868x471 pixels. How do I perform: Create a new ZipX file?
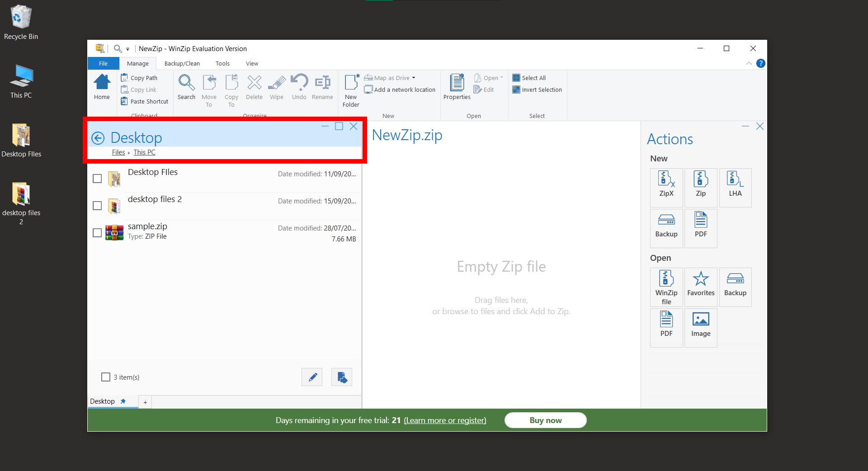click(x=666, y=187)
